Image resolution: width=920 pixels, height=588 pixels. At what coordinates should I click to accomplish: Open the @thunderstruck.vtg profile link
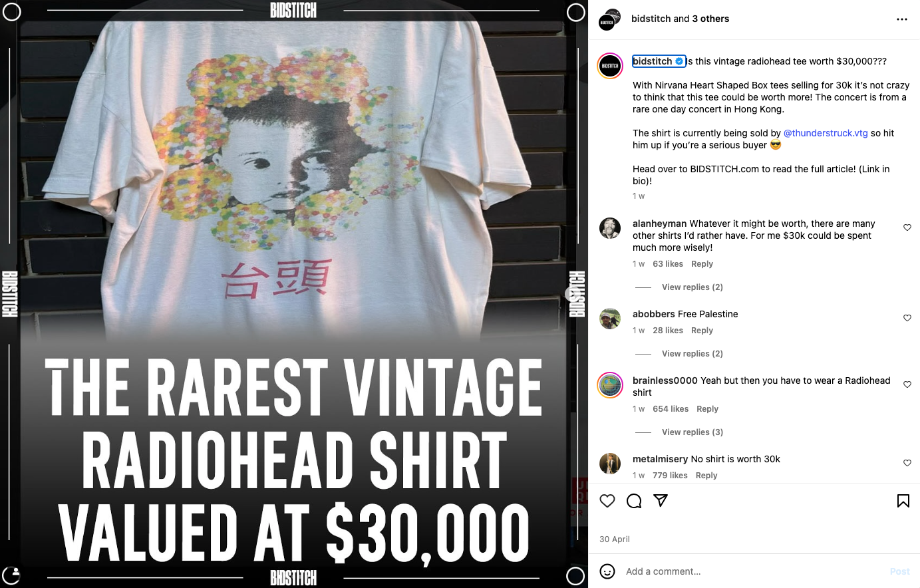pyautogui.click(x=826, y=133)
